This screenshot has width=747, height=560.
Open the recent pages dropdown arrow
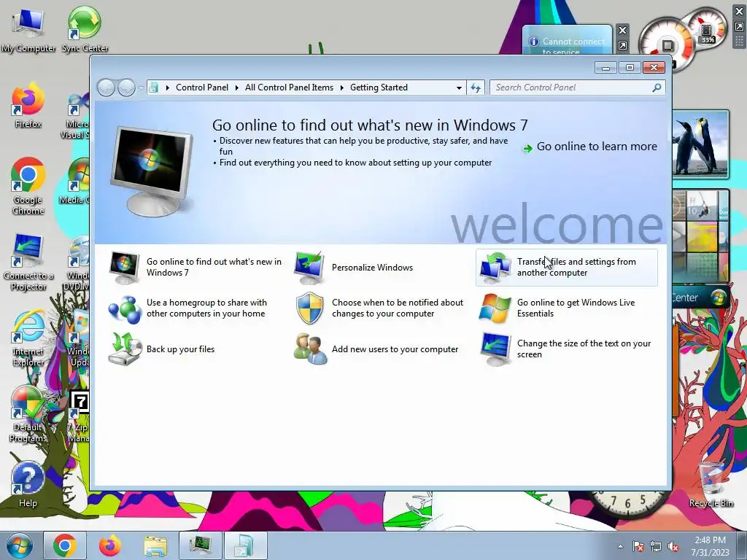(141, 88)
